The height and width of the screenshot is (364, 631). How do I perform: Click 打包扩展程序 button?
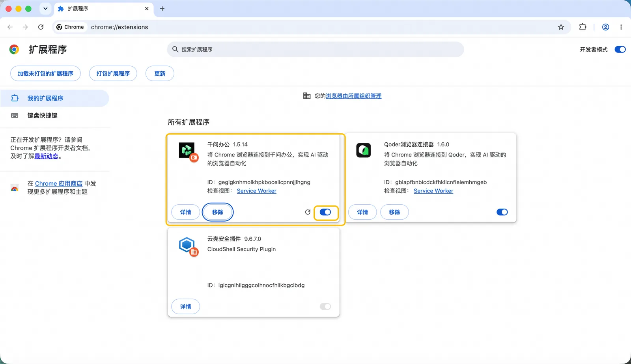pyautogui.click(x=113, y=74)
